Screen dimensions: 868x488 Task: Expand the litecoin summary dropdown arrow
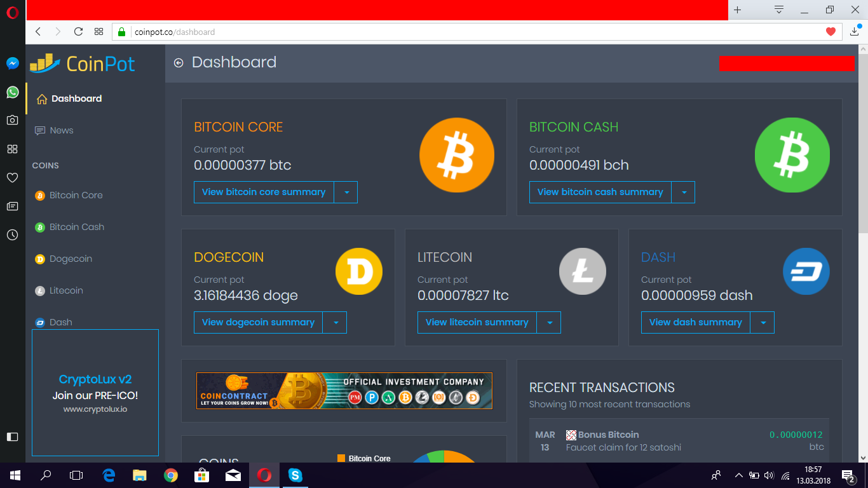pos(549,323)
